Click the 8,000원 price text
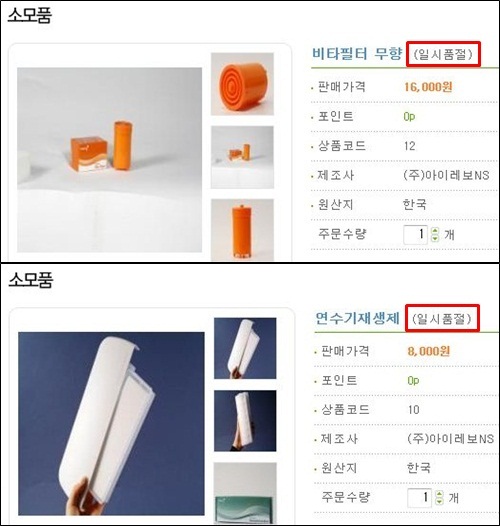Image resolution: width=500 pixels, height=526 pixels. click(x=429, y=351)
